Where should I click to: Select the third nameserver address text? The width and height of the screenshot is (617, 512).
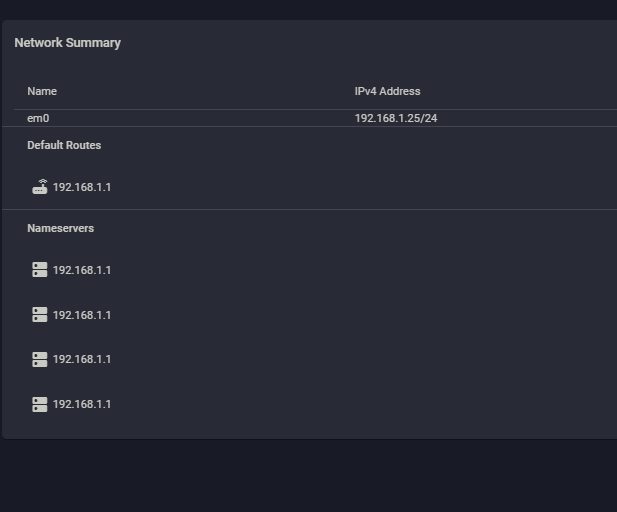tap(82, 359)
